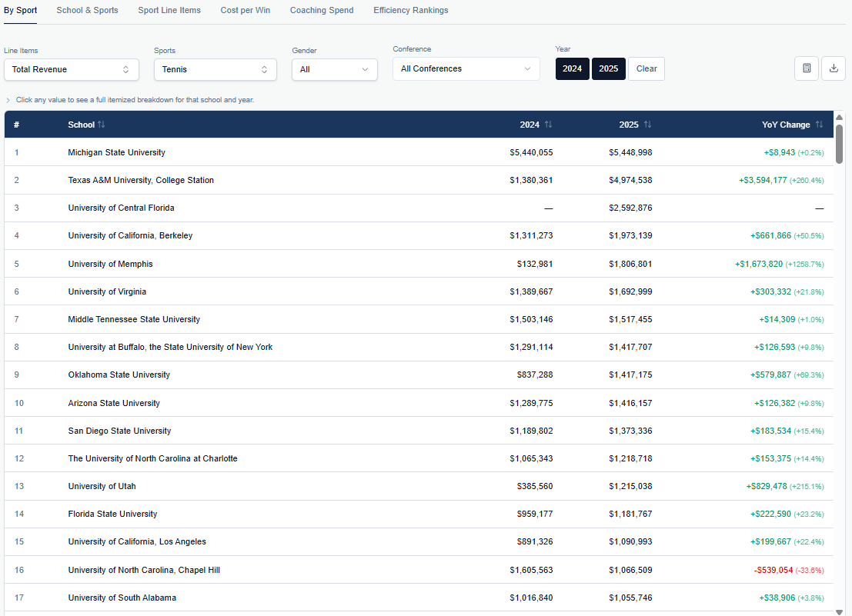
Task: Switch to the By Sport tab
Action: (x=20, y=10)
